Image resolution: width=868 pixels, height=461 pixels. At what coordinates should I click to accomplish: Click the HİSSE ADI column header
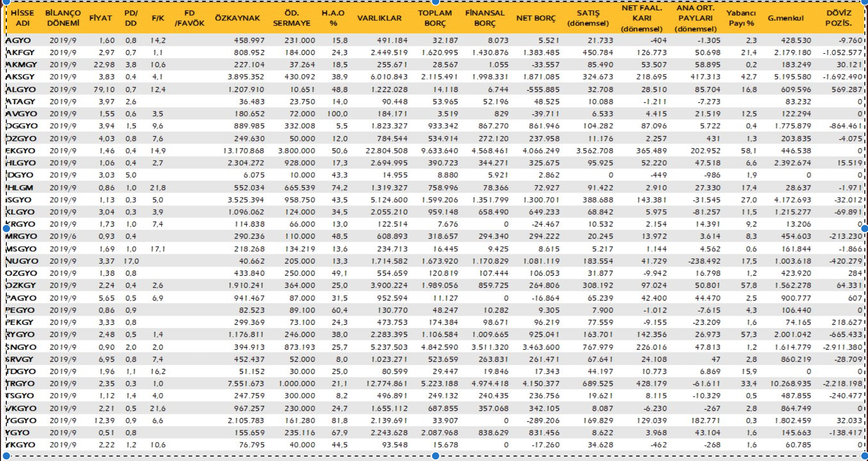point(23,18)
